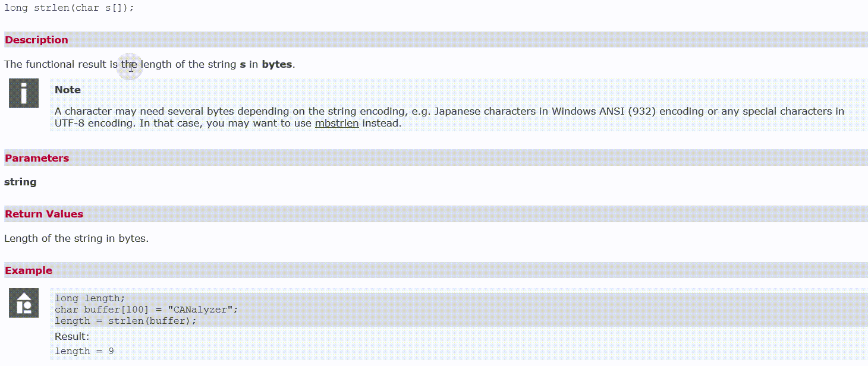Select the strlen function prototype text

click(x=68, y=8)
